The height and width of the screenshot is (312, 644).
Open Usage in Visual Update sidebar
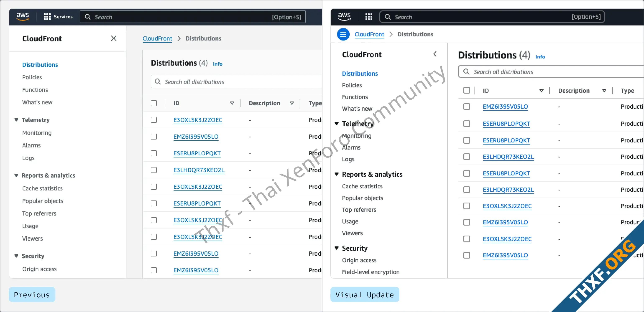click(x=350, y=221)
